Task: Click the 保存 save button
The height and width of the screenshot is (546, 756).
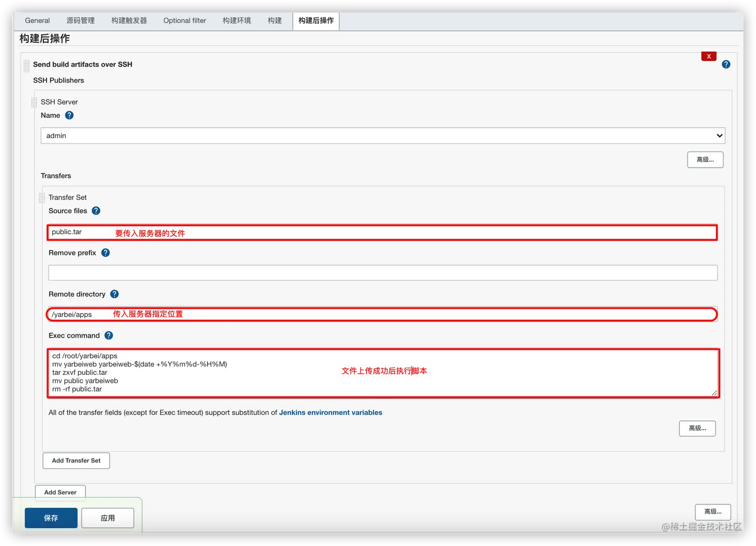Action: click(x=51, y=518)
